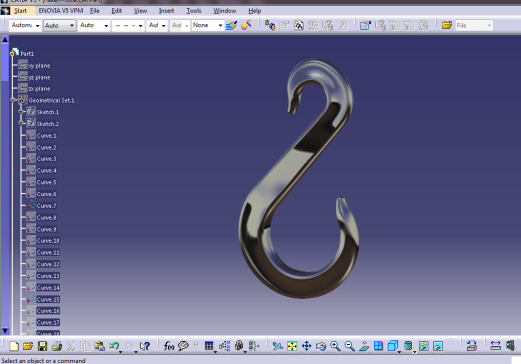Click the Knowledge Inspector tree icon

224,346
